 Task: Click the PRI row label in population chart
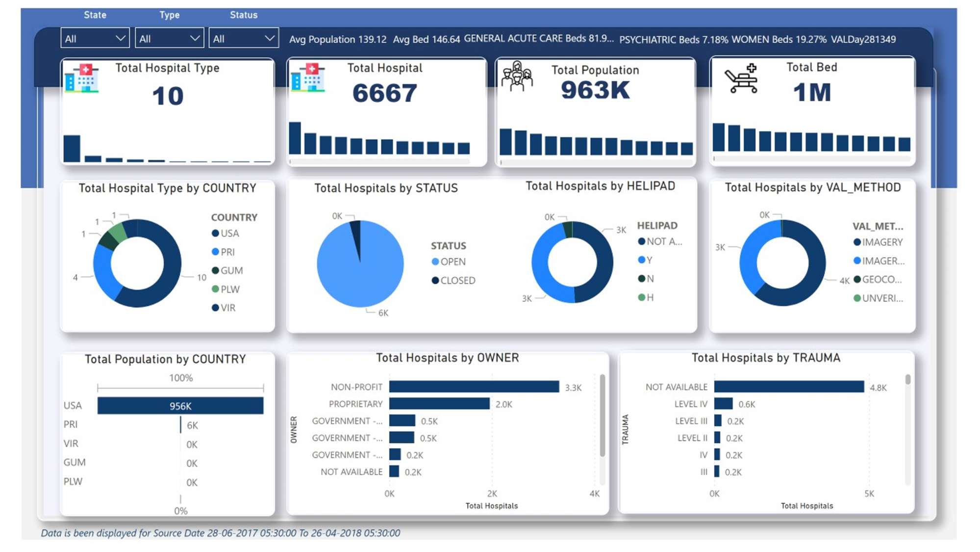71,424
